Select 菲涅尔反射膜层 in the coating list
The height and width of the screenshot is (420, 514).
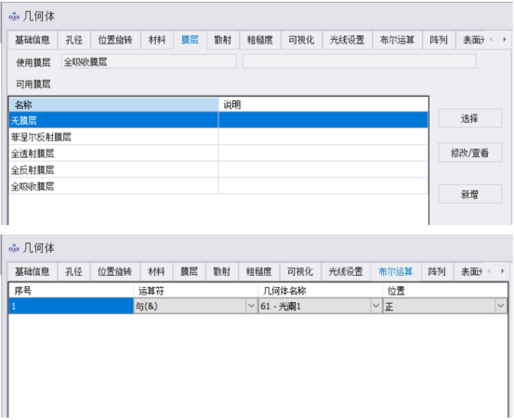(218, 137)
